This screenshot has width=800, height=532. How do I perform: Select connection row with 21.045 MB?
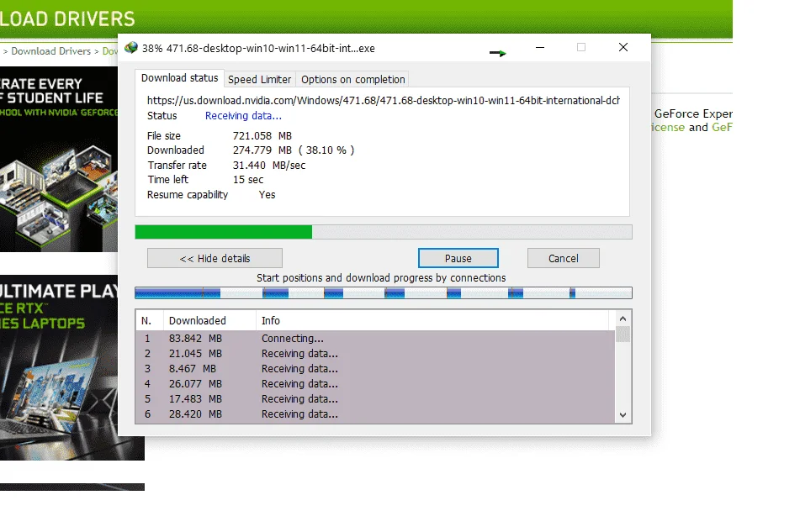375,354
